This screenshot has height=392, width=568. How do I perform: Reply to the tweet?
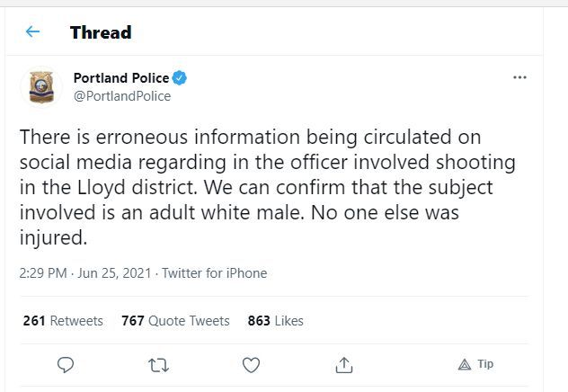coord(65,364)
